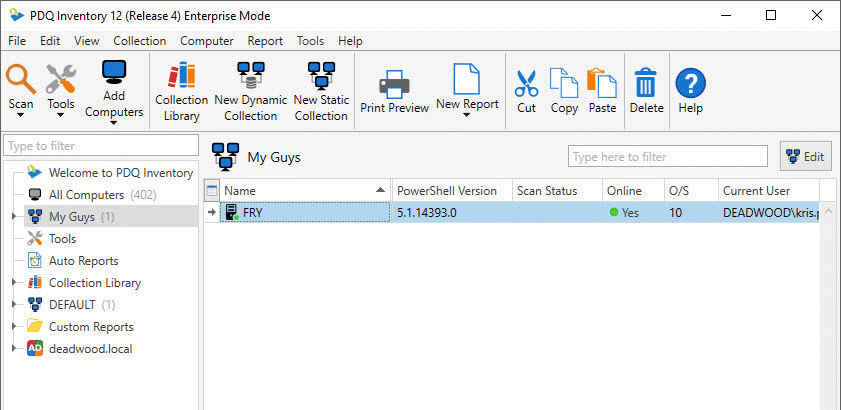Select the Tools tree item
841x410 pixels.
coord(62,239)
